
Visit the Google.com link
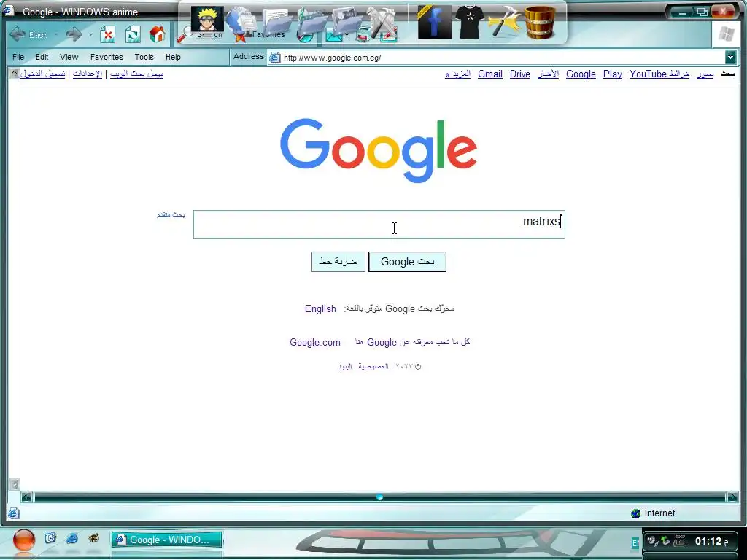click(x=315, y=343)
